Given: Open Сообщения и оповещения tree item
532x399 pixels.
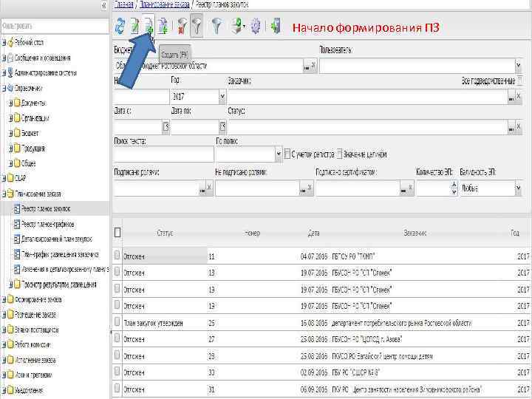Looking at the screenshot, I should pyautogui.click(x=42, y=58).
